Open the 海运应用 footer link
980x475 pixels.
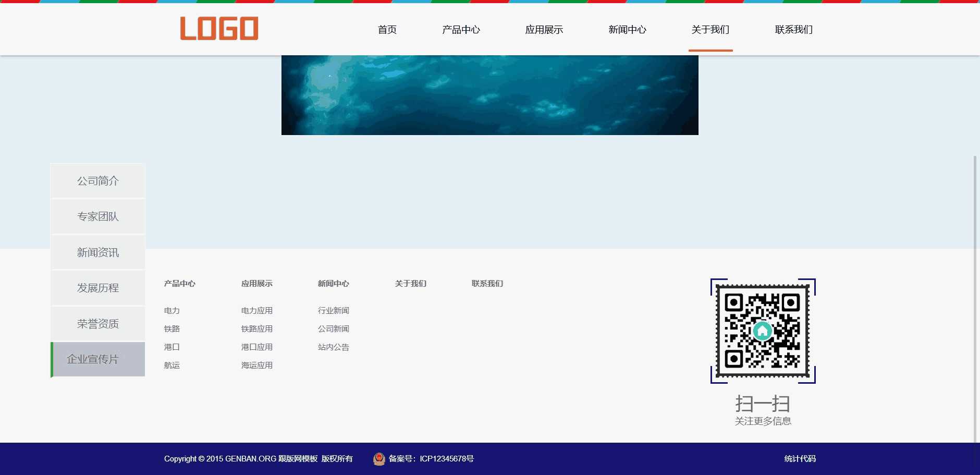point(256,365)
